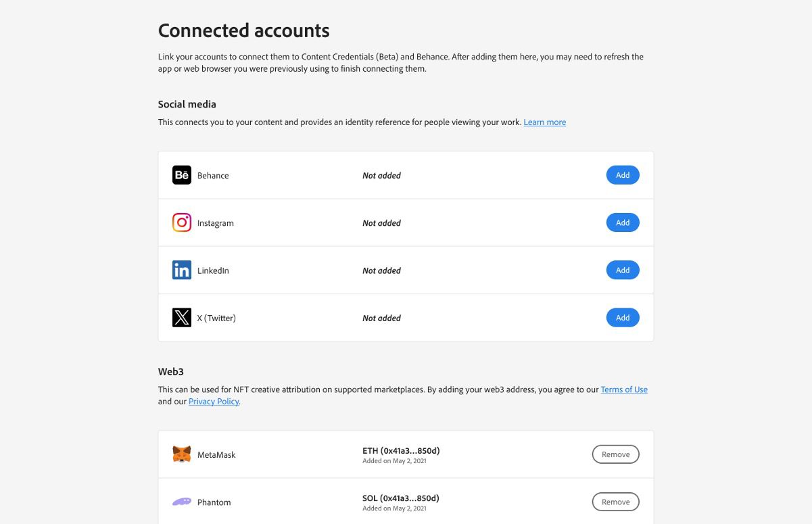Select the MetaMask account row
This screenshot has height=524, width=812.
(x=406, y=454)
